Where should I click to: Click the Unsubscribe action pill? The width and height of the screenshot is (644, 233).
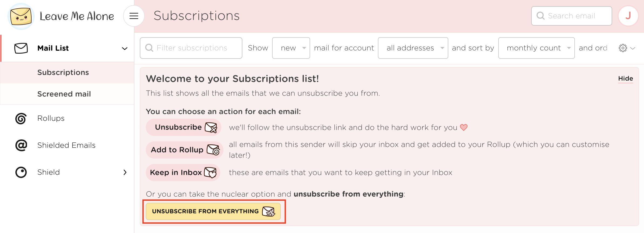pos(184,127)
